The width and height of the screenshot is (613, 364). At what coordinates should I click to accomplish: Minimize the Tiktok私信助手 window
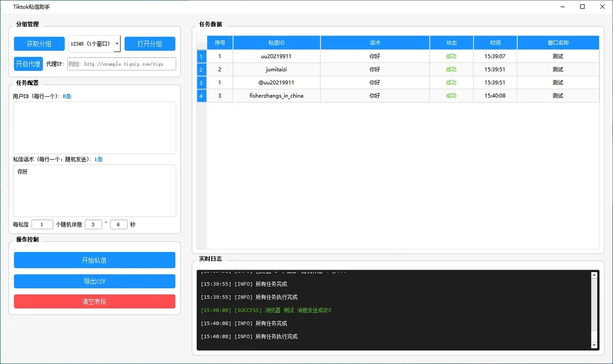562,7
